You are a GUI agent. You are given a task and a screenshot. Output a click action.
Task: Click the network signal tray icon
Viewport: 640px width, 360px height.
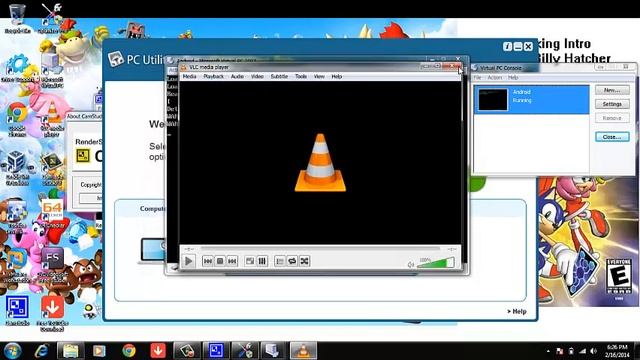pyautogui.click(x=582, y=351)
